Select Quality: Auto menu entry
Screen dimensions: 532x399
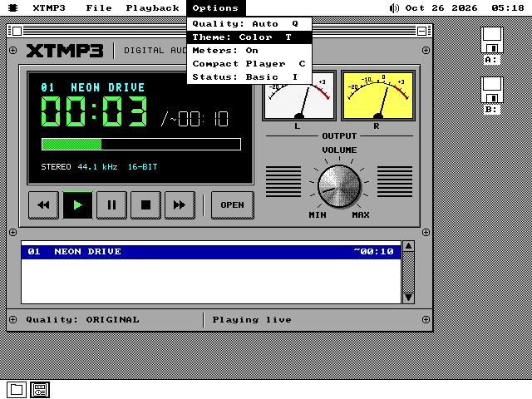point(249,24)
